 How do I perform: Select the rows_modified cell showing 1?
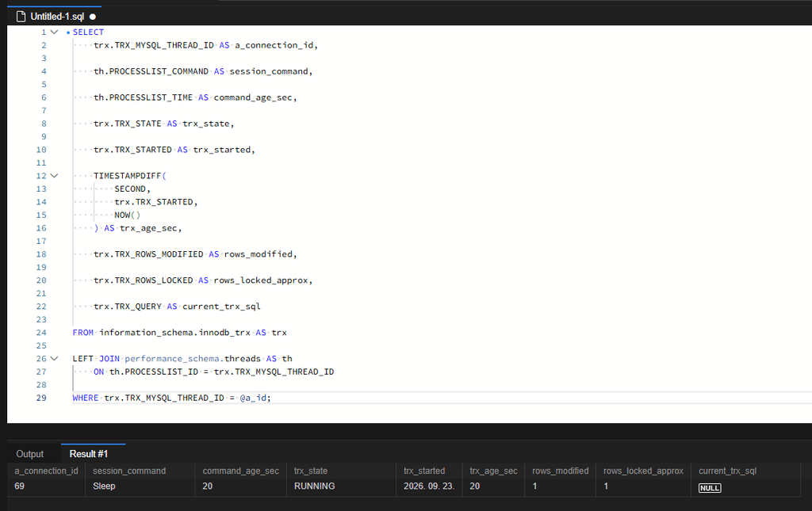coord(561,486)
